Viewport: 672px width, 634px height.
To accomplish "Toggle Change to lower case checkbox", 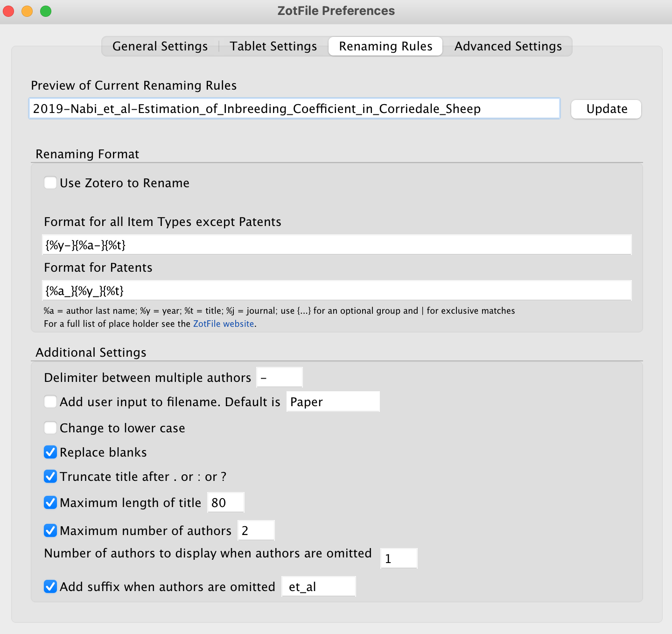I will point(50,428).
